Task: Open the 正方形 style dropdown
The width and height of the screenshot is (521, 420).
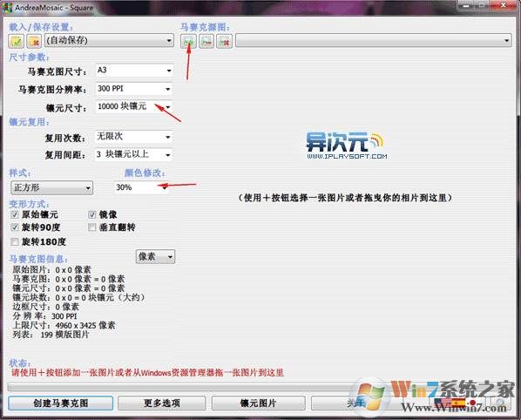Action: pos(51,187)
